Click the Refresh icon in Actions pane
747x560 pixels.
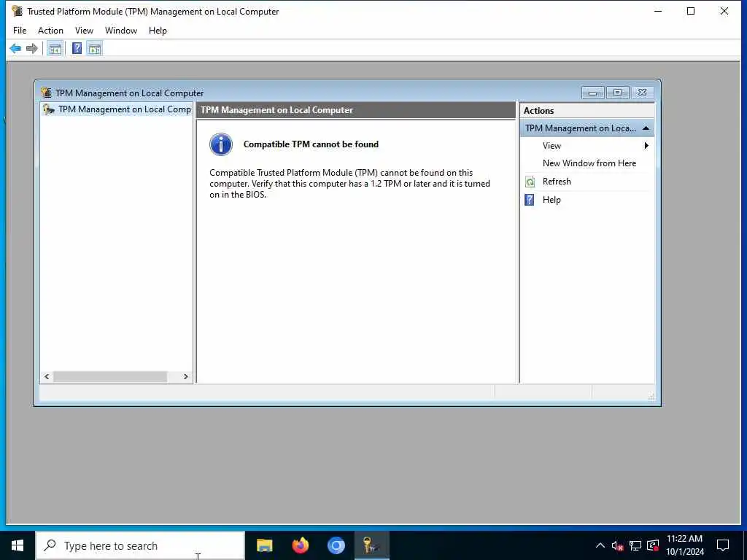click(x=530, y=182)
